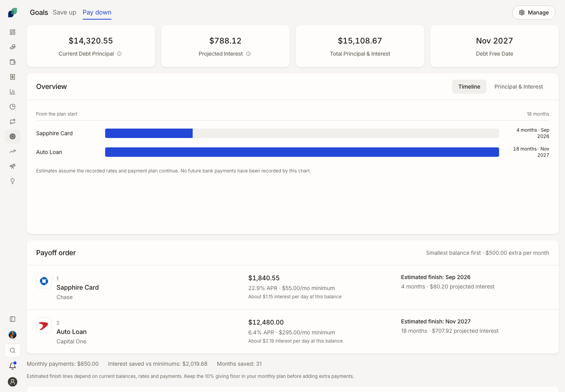Click the $12,480.00 Auto Loan balance
The image size is (565, 392).
pyautogui.click(x=266, y=322)
